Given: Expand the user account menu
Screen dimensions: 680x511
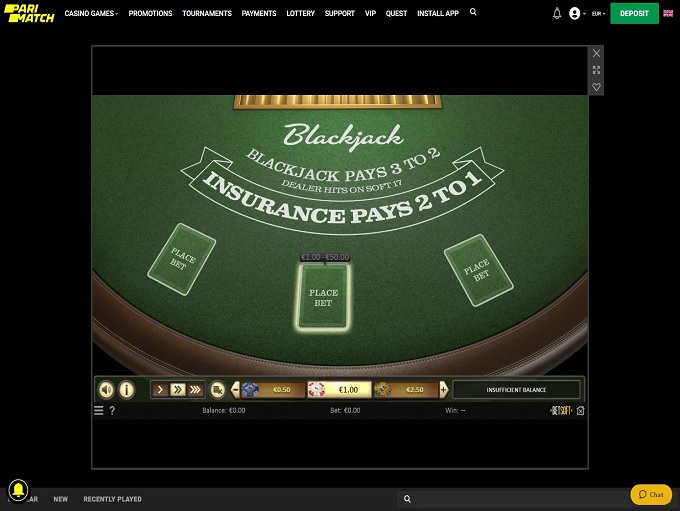Looking at the screenshot, I should pyautogui.click(x=577, y=14).
